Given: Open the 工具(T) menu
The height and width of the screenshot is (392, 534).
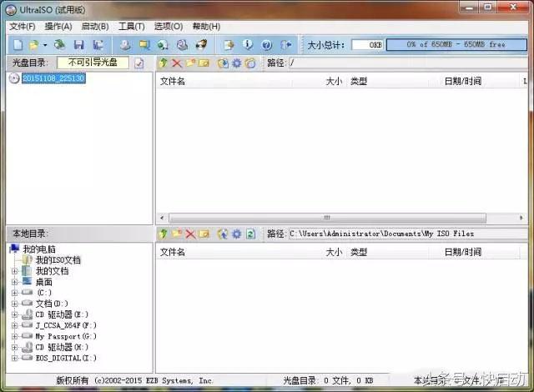Looking at the screenshot, I should coord(132,26).
